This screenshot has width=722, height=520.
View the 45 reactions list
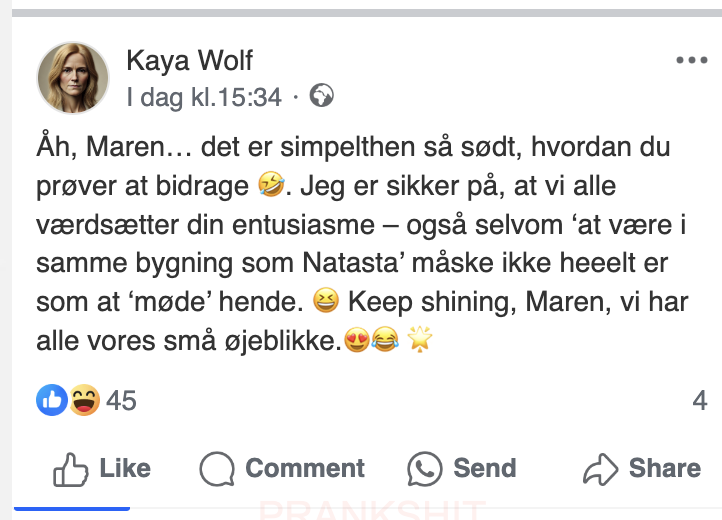tap(121, 401)
